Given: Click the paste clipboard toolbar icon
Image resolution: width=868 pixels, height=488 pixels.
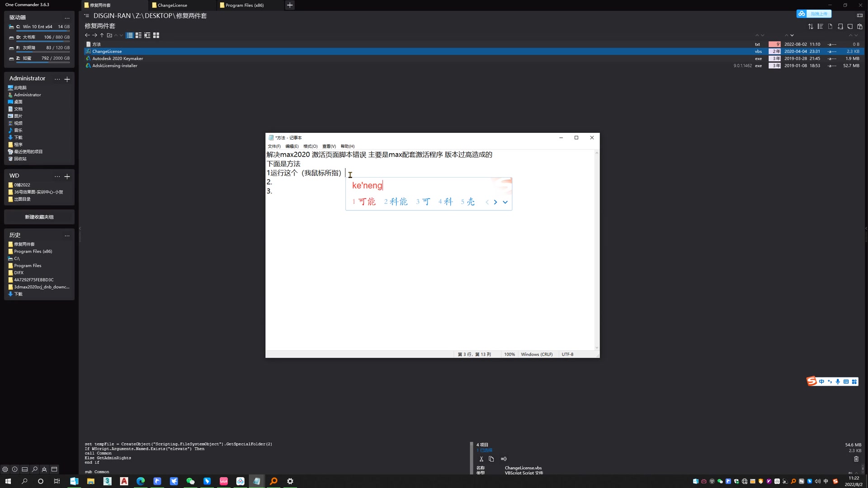Looking at the screenshot, I should point(860,27).
